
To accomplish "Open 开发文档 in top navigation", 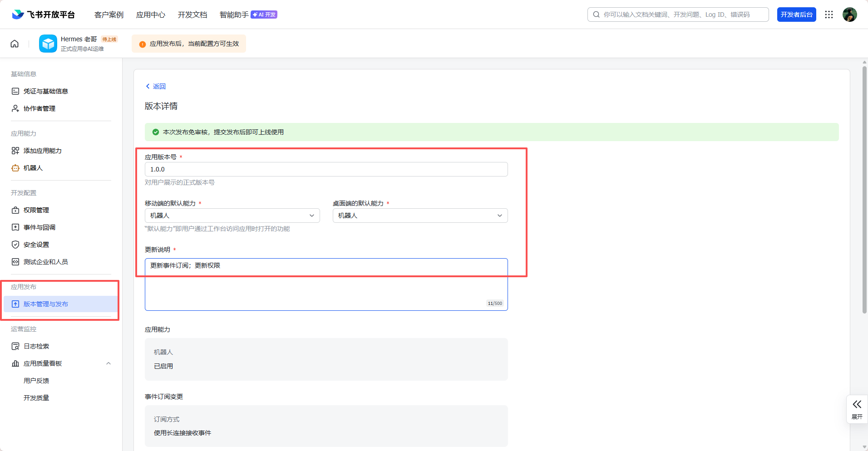I will click(192, 15).
